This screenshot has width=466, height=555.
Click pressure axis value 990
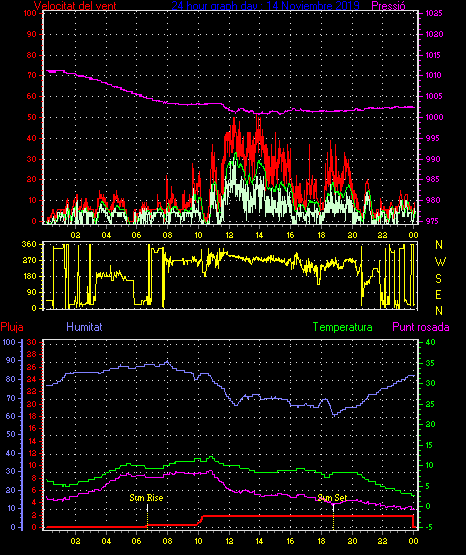[432, 159]
